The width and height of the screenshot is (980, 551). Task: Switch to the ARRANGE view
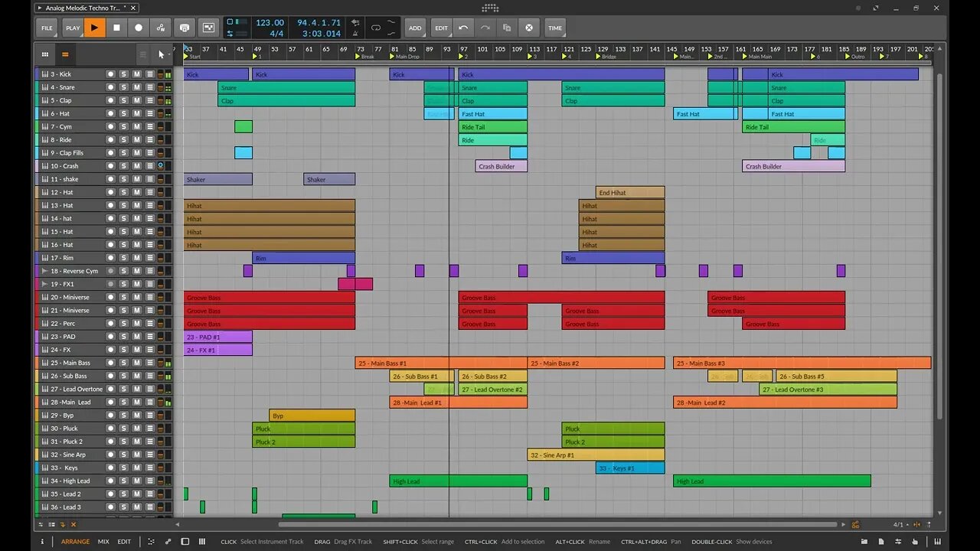pos(75,542)
